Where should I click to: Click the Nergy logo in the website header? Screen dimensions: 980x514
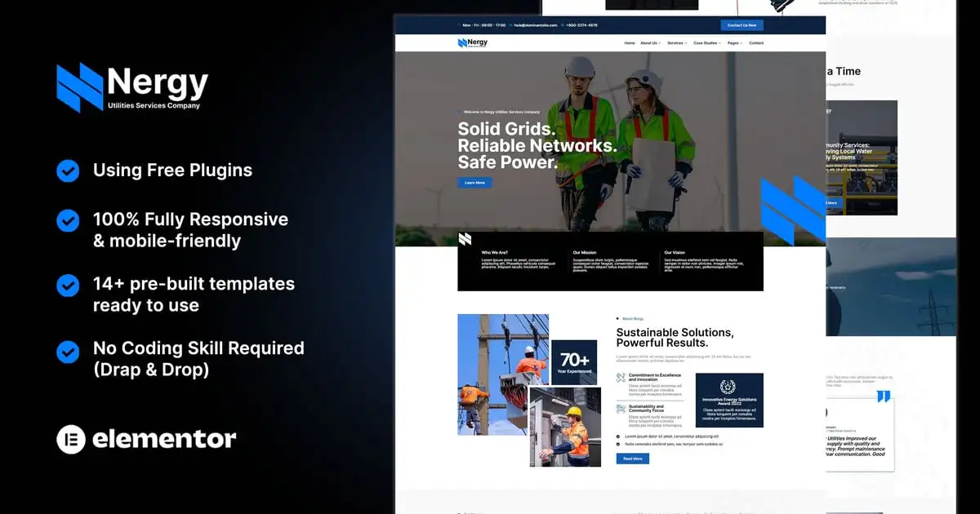click(473, 42)
